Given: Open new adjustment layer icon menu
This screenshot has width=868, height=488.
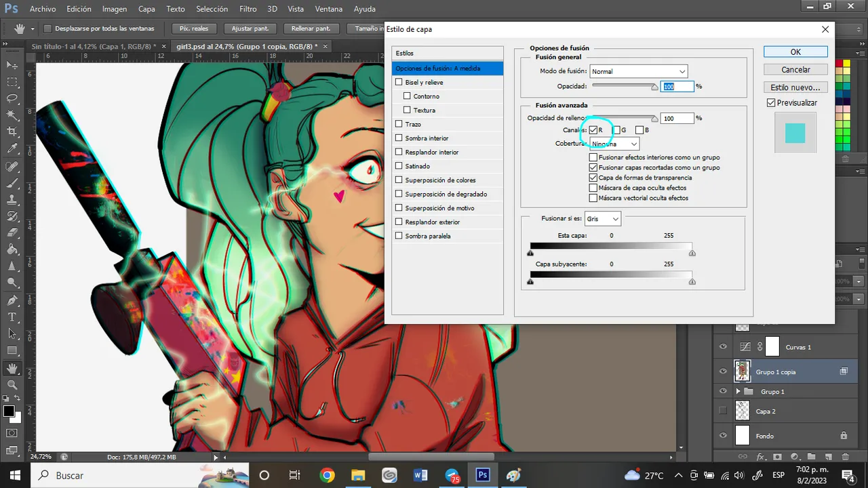Looking at the screenshot, I should [x=794, y=457].
